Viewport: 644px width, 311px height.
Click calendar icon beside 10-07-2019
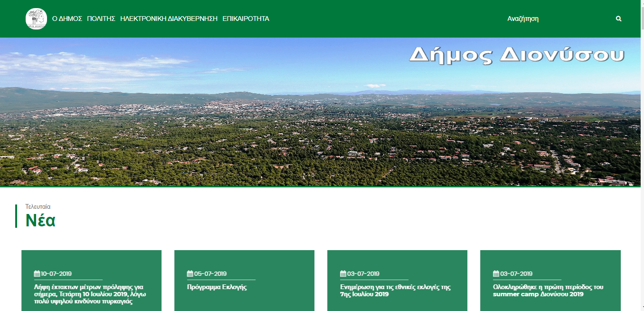37,273
